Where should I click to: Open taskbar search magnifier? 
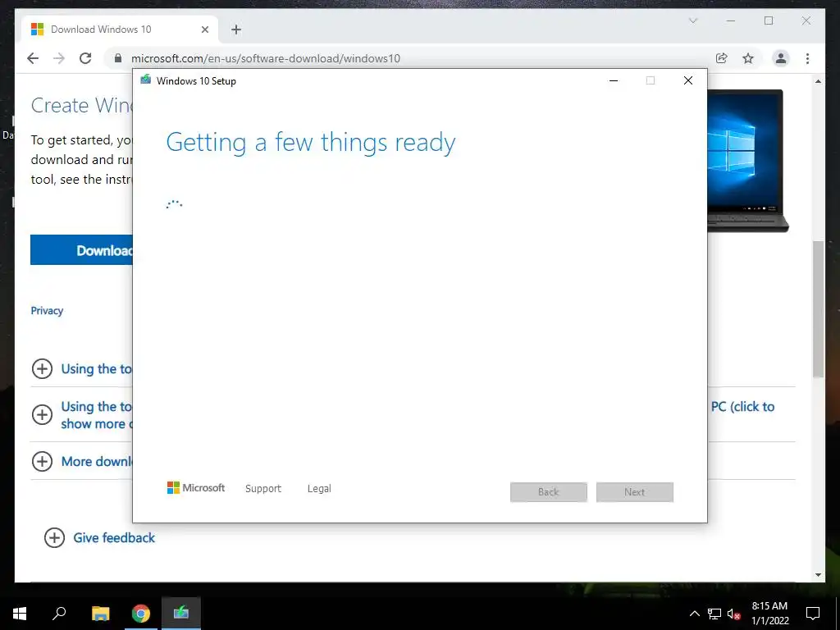pos(59,614)
